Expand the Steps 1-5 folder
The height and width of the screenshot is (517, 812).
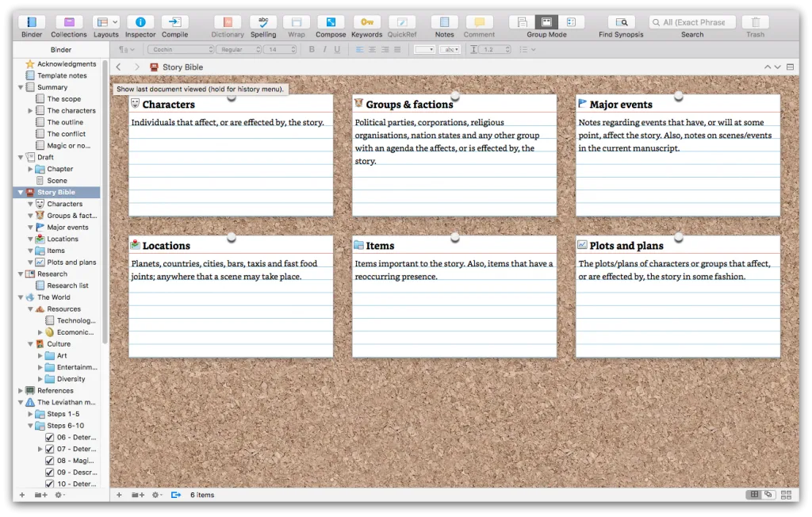30,414
